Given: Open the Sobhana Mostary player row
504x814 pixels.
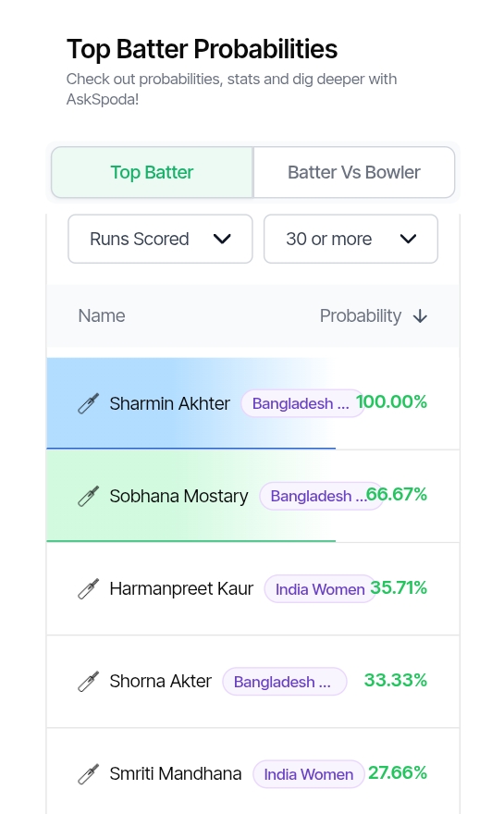Looking at the screenshot, I should 252,496.
